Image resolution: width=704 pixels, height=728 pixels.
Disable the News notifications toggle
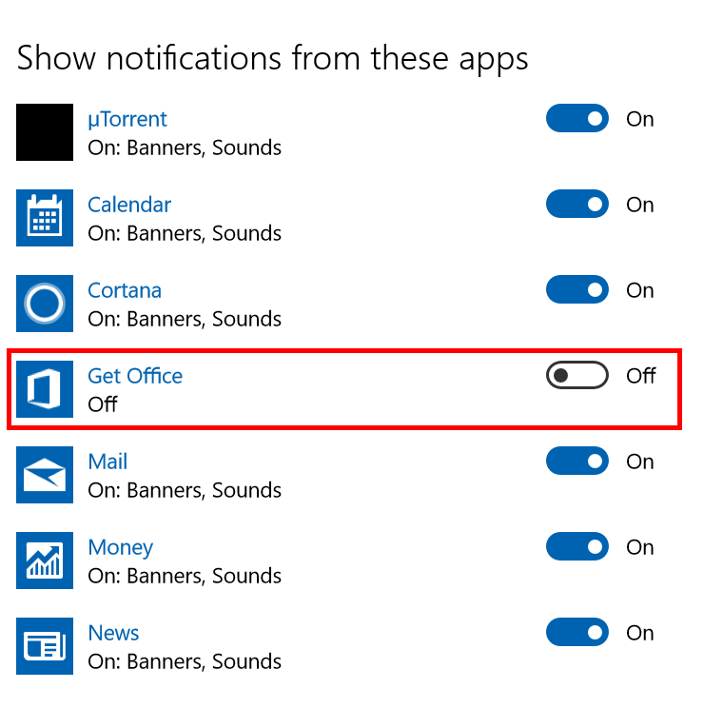click(577, 633)
